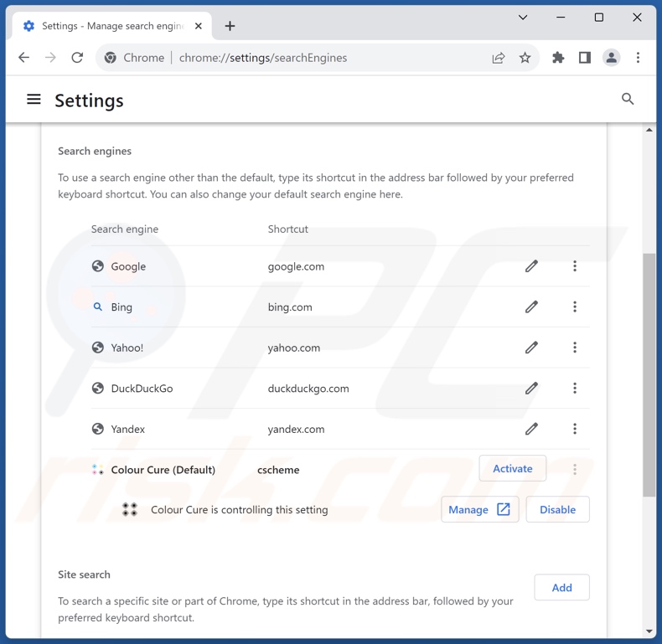662x644 pixels.
Task: Click the address bar URL
Action: (x=263, y=58)
